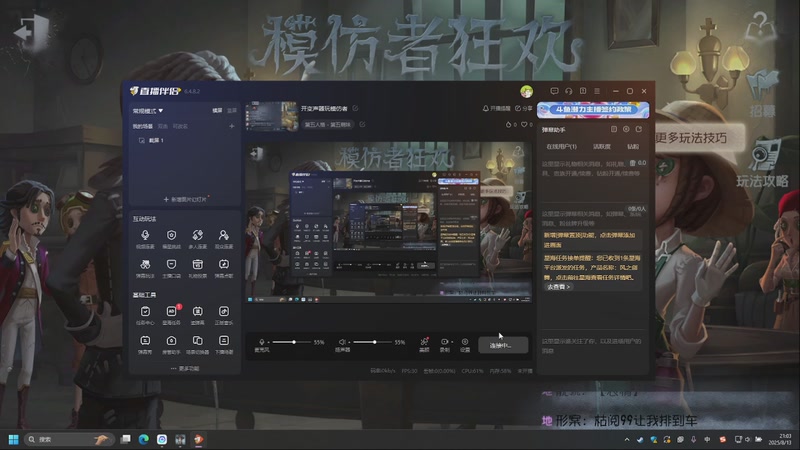Open the 主播口袋 tool
The width and height of the screenshot is (800, 450).
[x=171, y=268]
